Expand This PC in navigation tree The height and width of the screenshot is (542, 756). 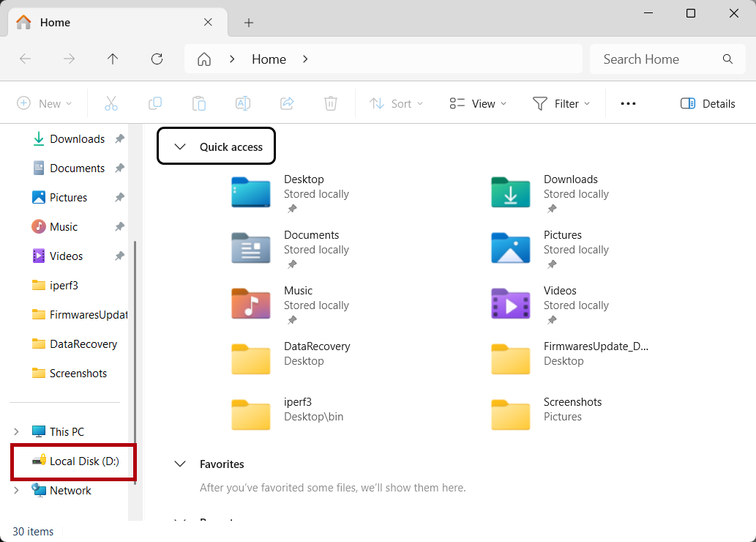[x=17, y=431]
